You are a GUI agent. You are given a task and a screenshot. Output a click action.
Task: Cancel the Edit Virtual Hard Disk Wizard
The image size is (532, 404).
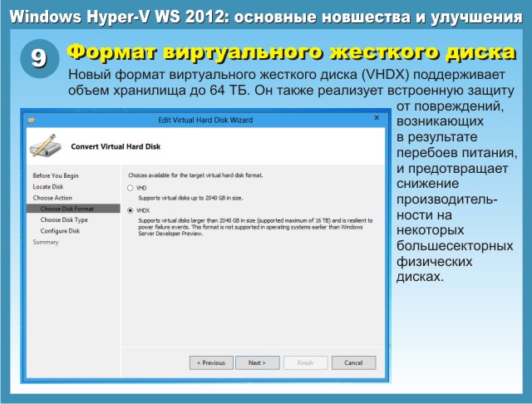click(353, 362)
